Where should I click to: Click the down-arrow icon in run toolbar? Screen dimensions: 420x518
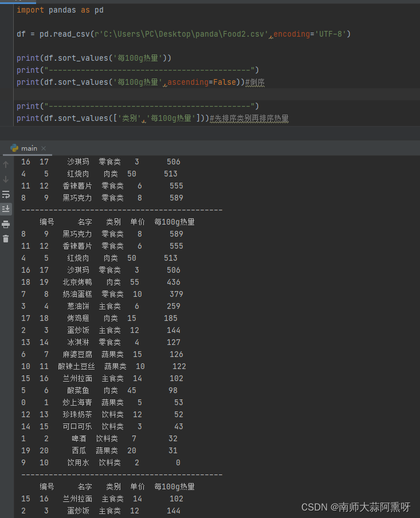6,179
